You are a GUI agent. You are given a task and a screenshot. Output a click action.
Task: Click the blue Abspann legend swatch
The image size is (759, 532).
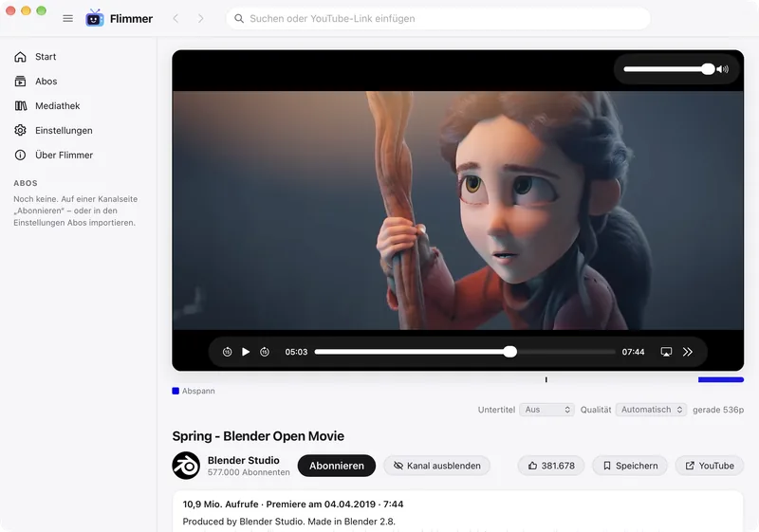coord(176,391)
